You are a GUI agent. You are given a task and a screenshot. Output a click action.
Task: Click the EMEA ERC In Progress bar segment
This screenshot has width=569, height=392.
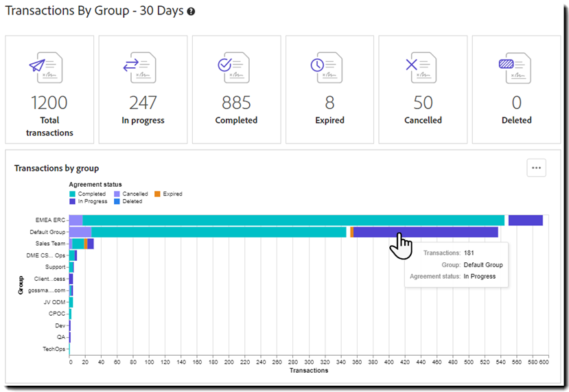[525, 220]
